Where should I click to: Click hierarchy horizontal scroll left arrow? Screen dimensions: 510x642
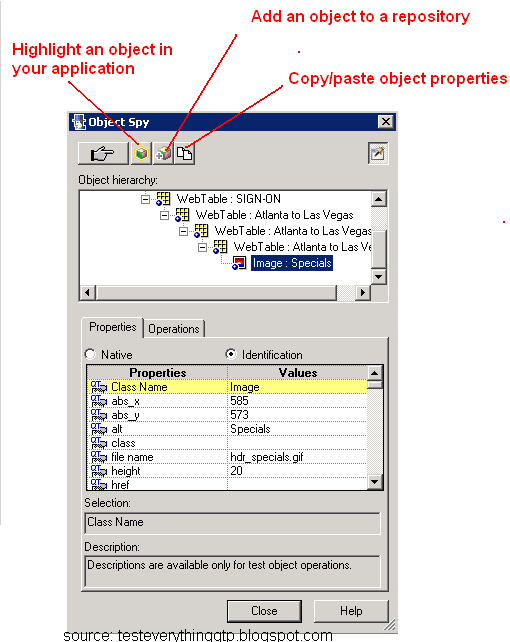(x=87, y=293)
